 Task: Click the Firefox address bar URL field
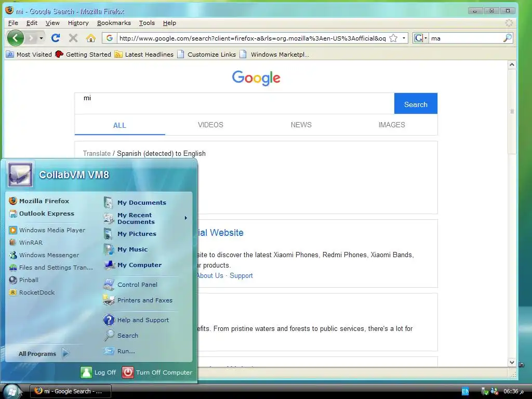pos(252,38)
